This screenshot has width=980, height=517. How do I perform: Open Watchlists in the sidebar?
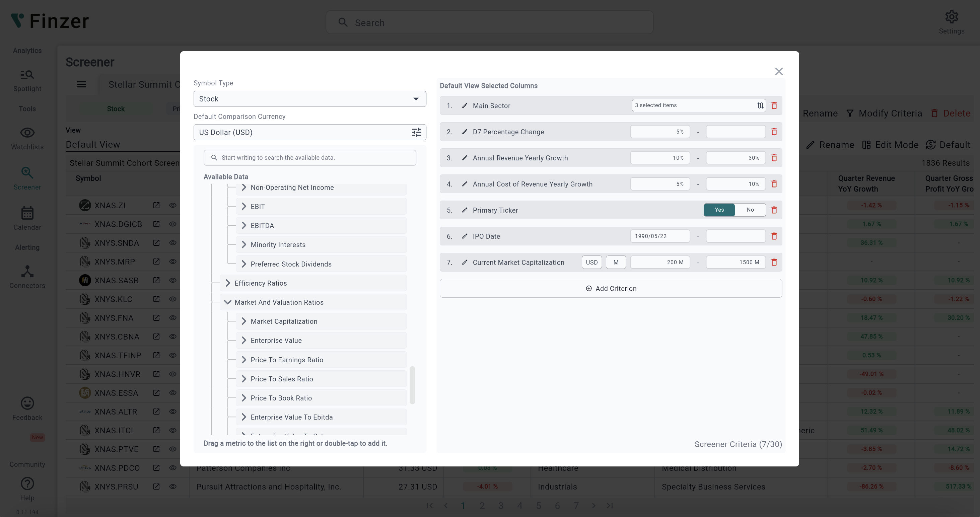pos(27,139)
